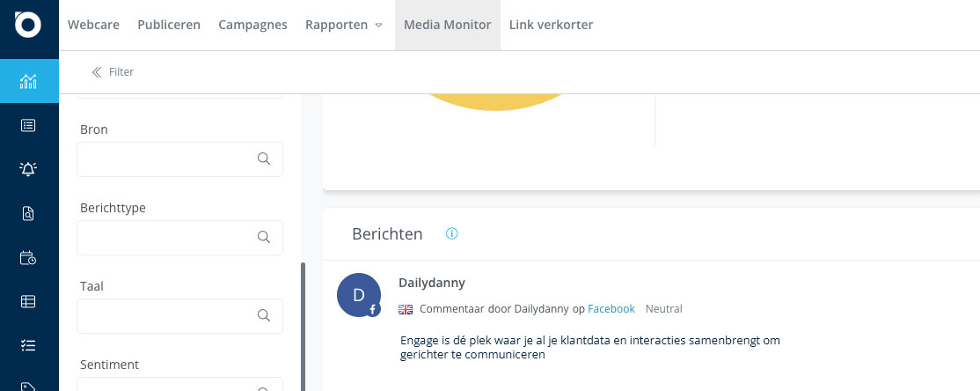Click the UK flag language icon
The height and width of the screenshot is (391, 980).
406,309
